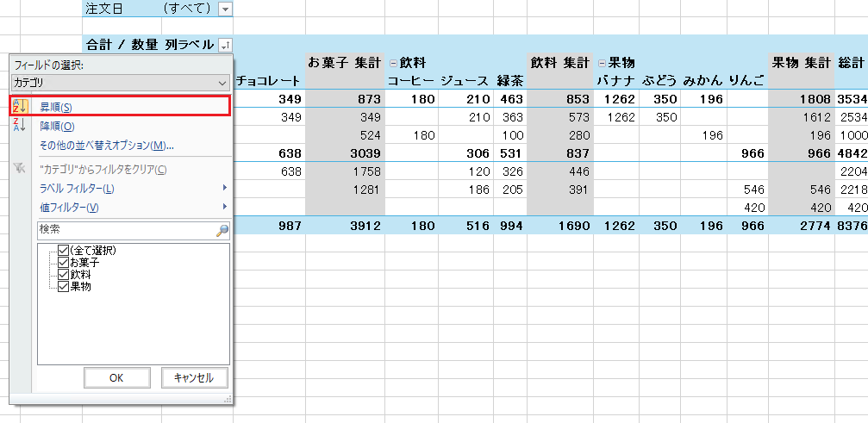Collapse the 飲料 column group
868x423 pixels.
[393, 63]
